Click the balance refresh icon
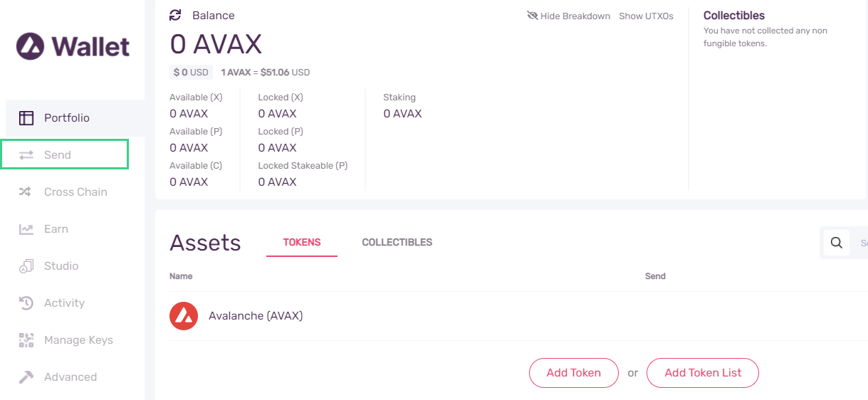The image size is (868, 400). pyautogui.click(x=175, y=15)
